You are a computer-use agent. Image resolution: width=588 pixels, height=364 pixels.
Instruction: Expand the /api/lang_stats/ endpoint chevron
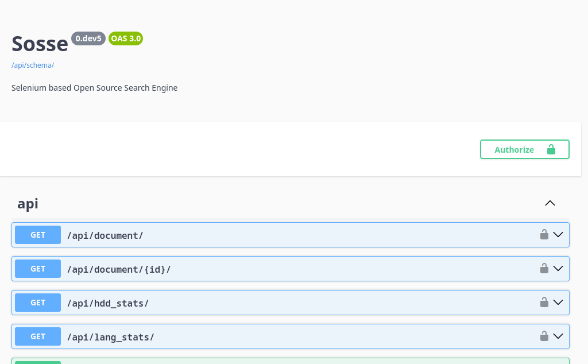click(558, 336)
